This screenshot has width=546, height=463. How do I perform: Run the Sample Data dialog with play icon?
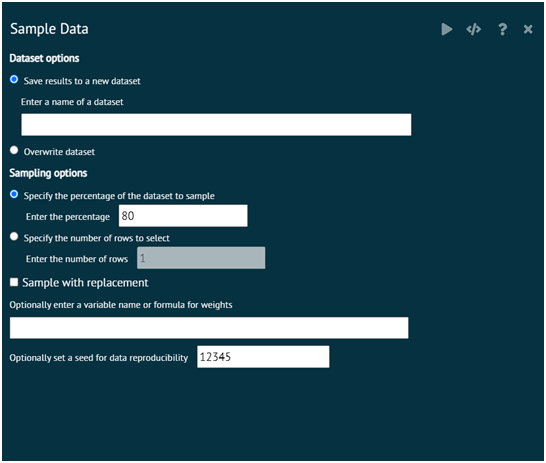click(x=447, y=29)
